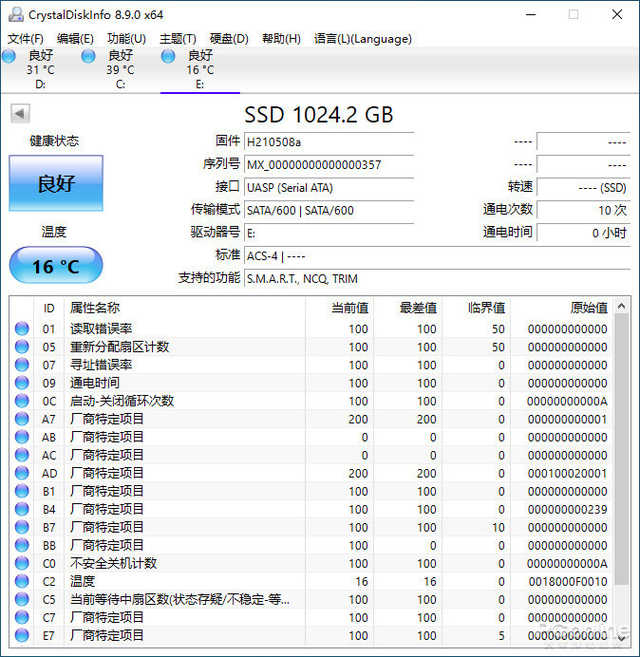Click status orb in row 09 通电时间
Image resolution: width=640 pixels, height=657 pixels.
coord(22,383)
